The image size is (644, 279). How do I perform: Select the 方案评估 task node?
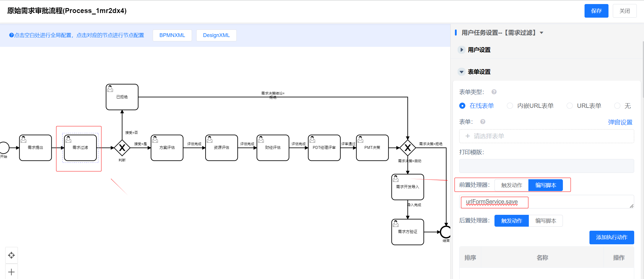coord(167,148)
